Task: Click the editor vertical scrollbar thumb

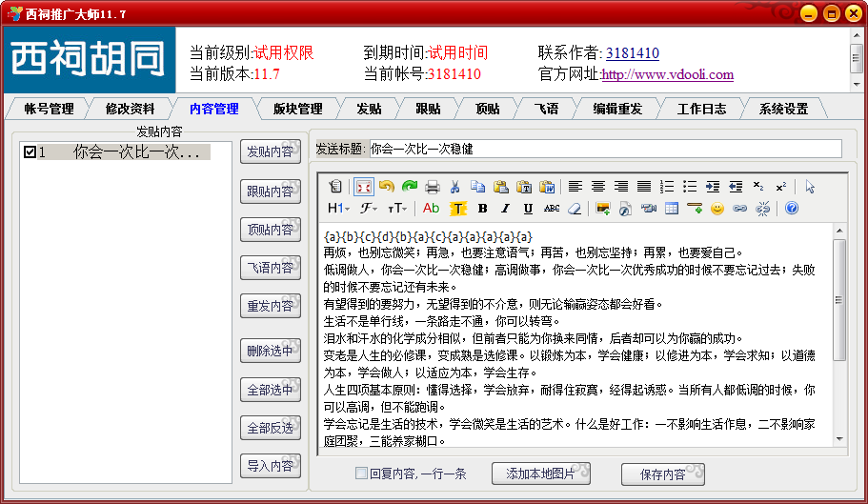Action: point(839,300)
